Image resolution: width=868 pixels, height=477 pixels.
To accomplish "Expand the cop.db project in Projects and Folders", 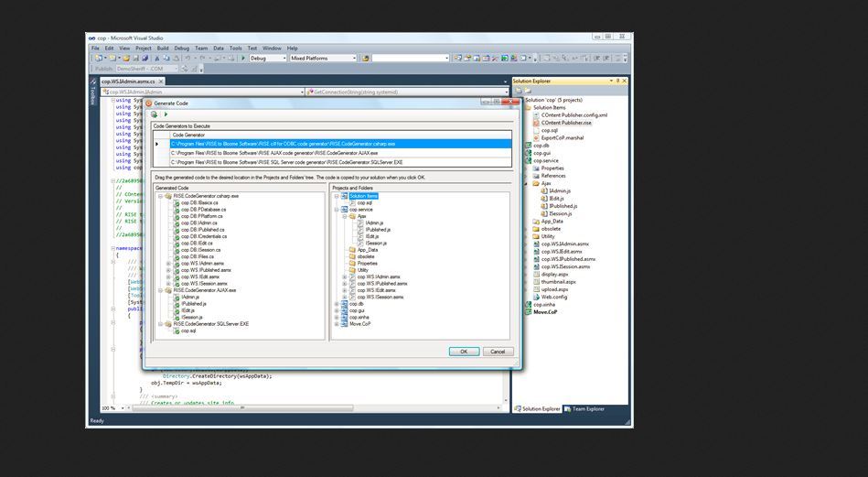I will [336, 303].
